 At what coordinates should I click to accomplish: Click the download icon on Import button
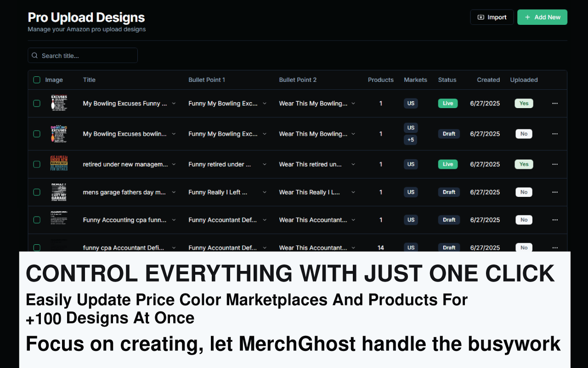481,17
